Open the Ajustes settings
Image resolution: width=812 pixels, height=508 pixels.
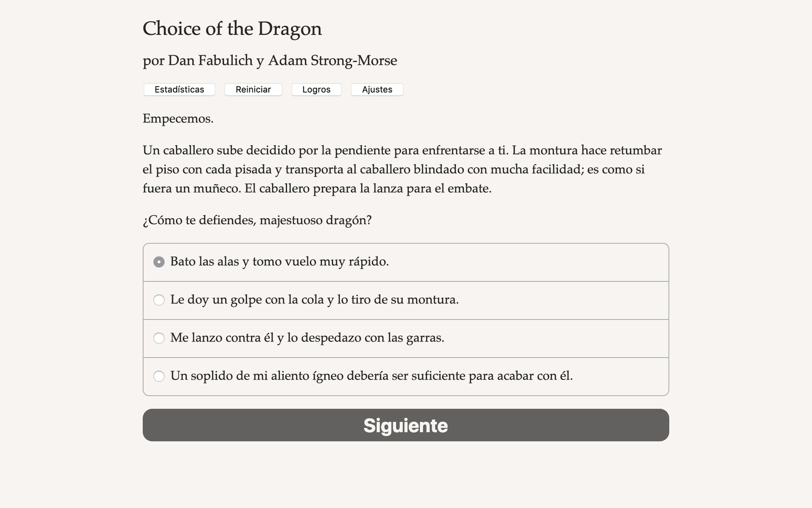(377, 89)
